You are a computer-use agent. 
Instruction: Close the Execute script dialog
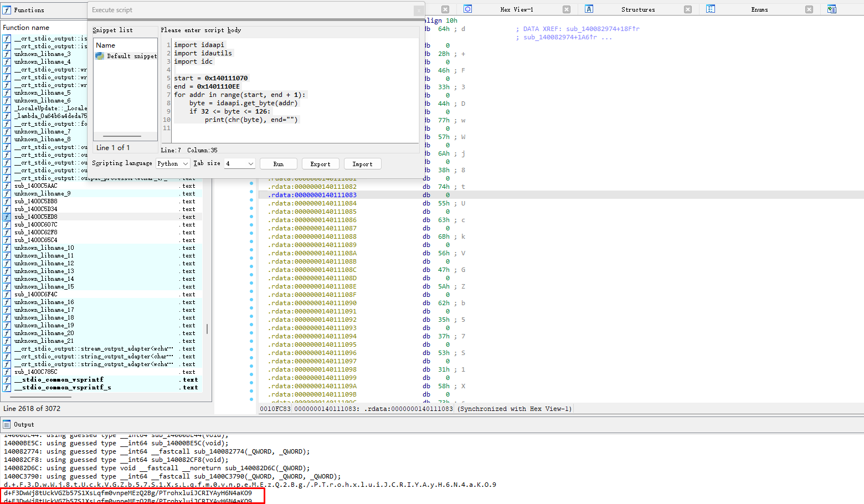419,10
